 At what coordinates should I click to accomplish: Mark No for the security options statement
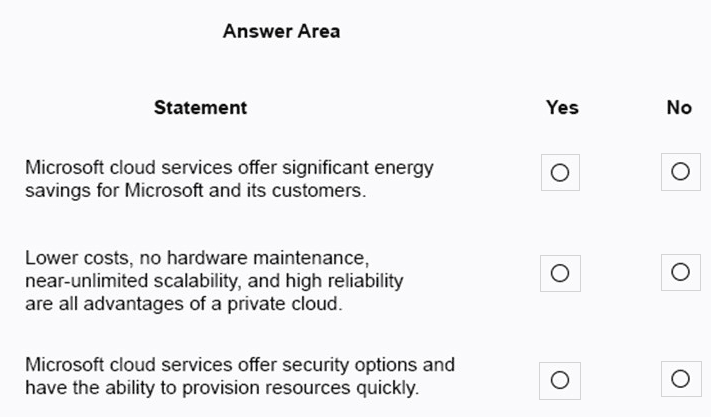click(x=680, y=378)
